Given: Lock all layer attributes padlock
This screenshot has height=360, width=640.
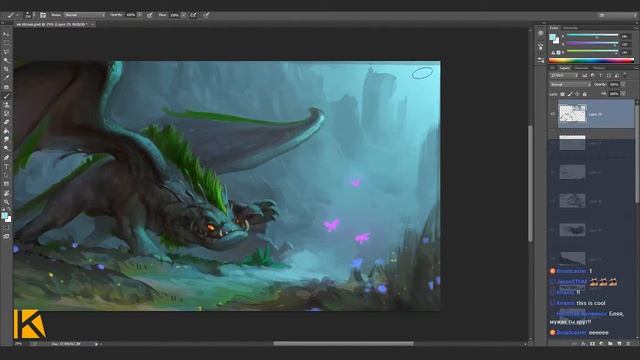Looking at the screenshot, I should (x=584, y=94).
